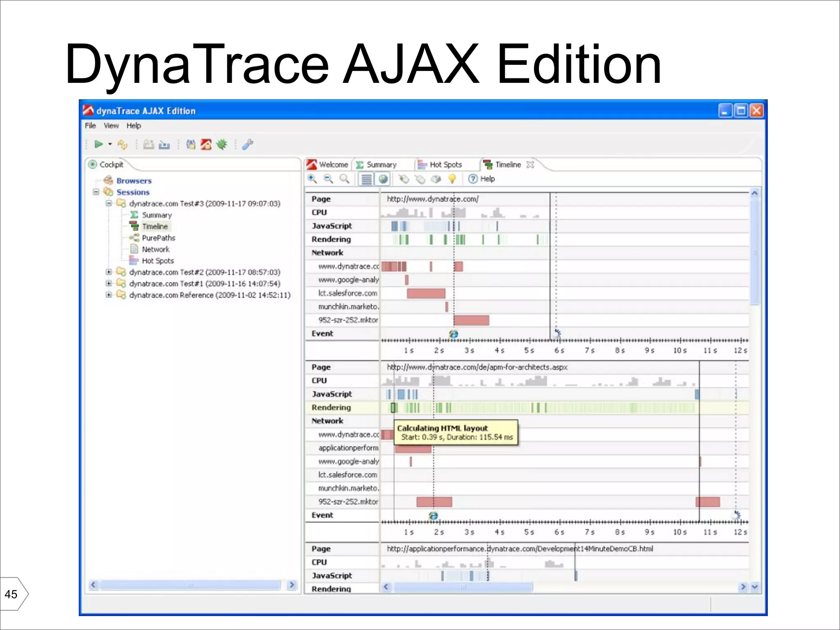The image size is (840, 630).
Task: Select Browsers node in Cockpit tree
Action: (134, 180)
